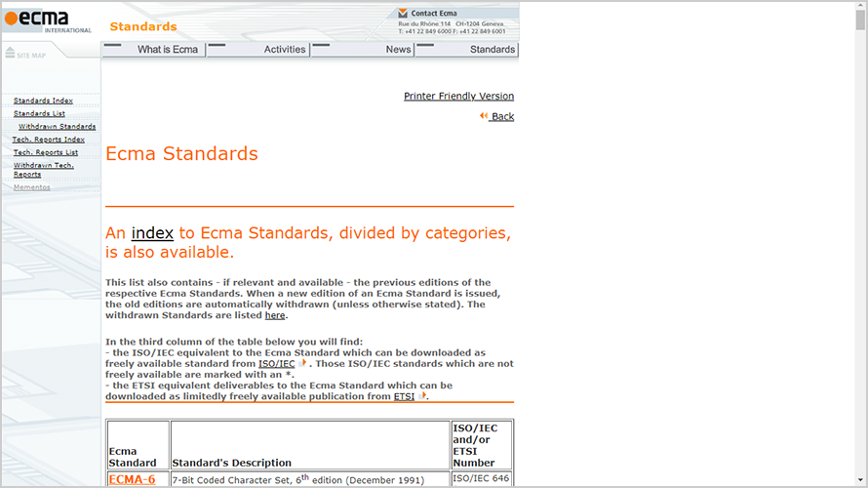Open the Site Map icon

click(10, 53)
